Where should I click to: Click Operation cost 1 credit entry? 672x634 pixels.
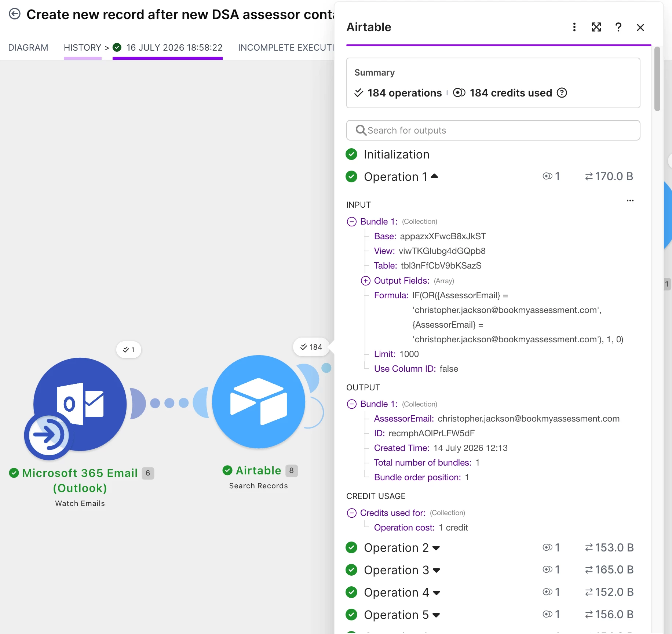click(x=421, y=528)
